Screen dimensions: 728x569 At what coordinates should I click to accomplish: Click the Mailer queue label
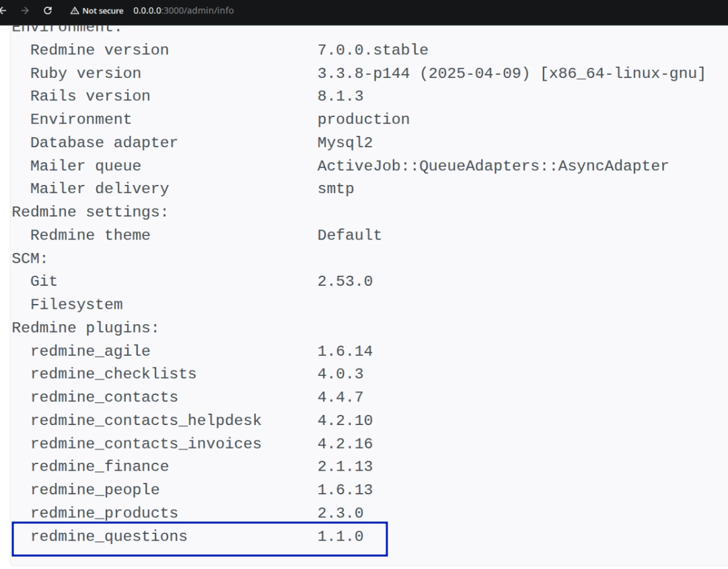[x=85, y=165]
